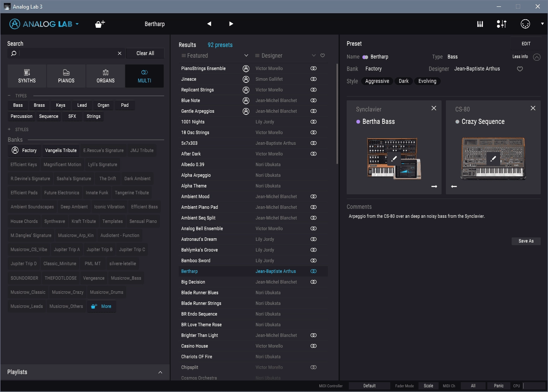548x392 pixels.
Task: Click the multi icon on After Dark row
Action: point(313,154)
